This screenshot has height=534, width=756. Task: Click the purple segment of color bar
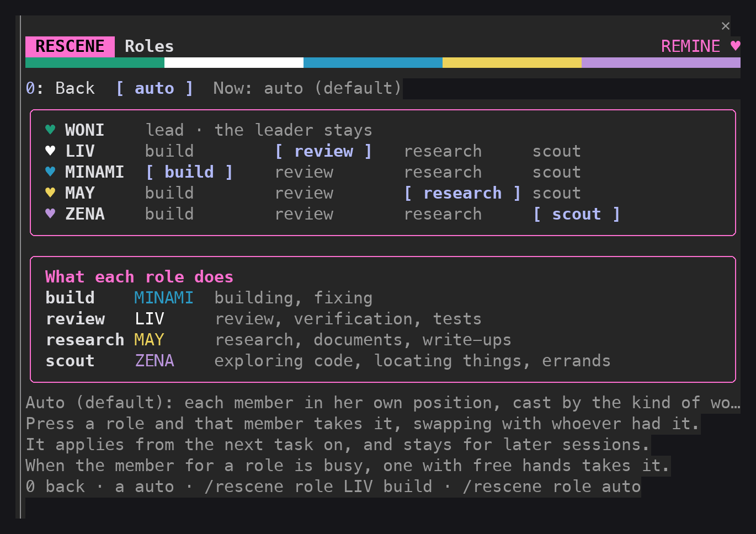click(661, 62)
